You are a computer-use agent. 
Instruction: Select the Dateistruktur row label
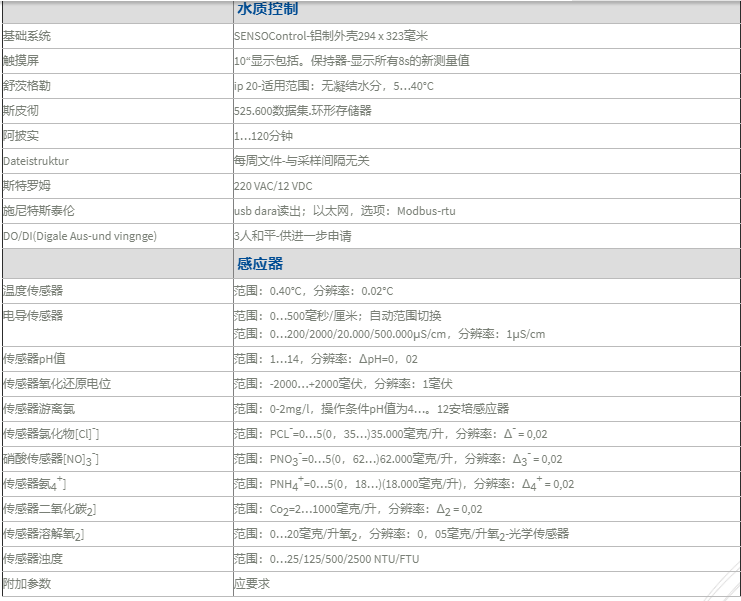[36, 160]
